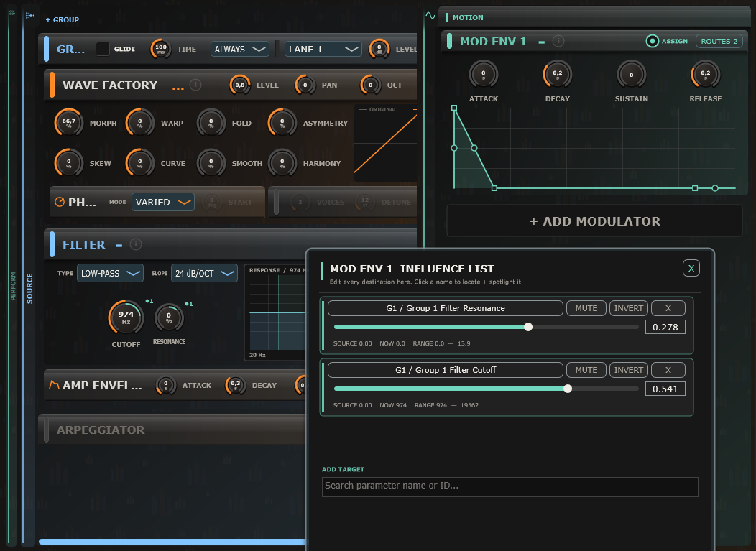The width and height of the screenshot is (756, 551).
Task: Remove Filter Resonance route with X
Action: click(x=668, y=308)
